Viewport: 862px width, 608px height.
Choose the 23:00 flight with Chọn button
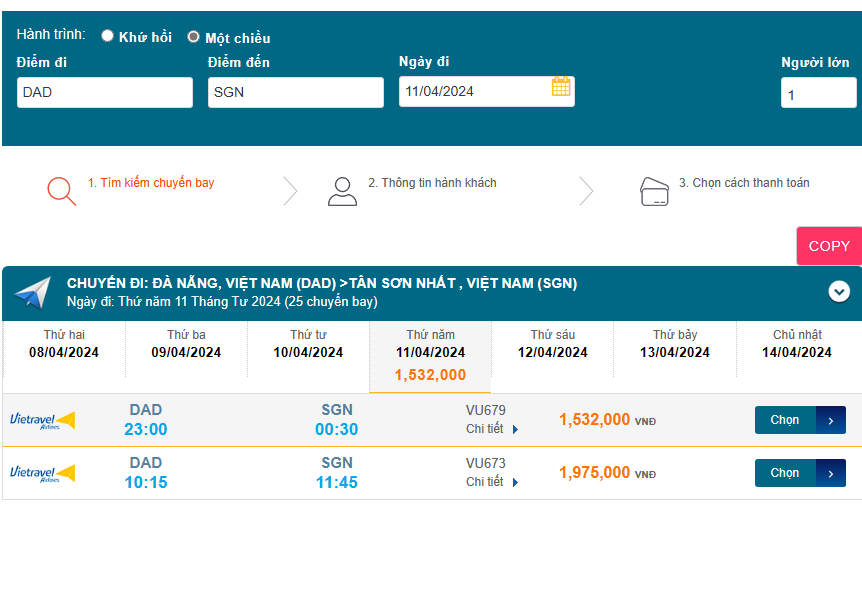point(799,420)
